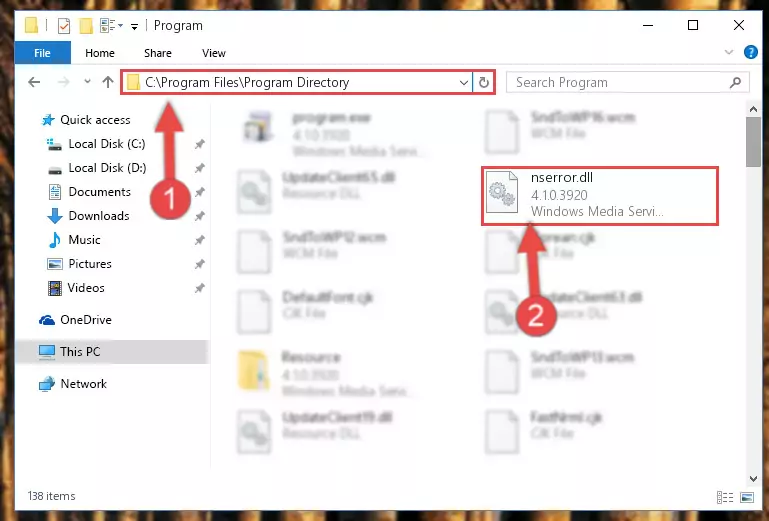Click in the Search Program box
Screen dimensions: 769x521
[620, 82]
